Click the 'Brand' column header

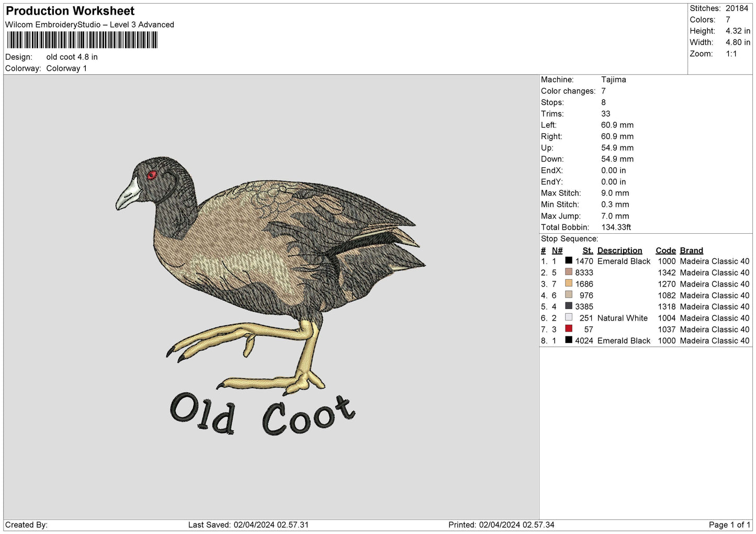(691, 251)
